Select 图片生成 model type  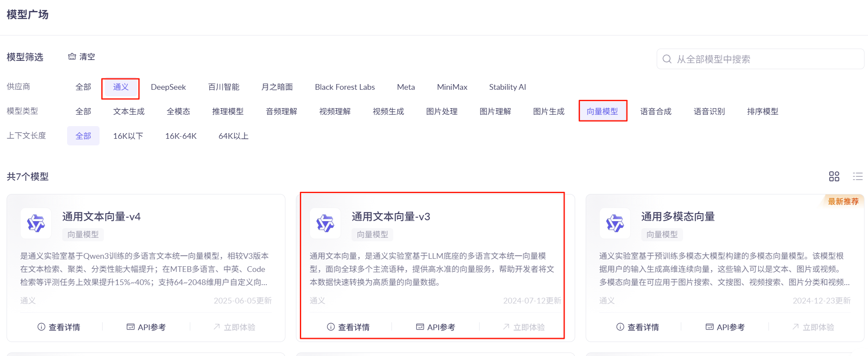[549, 111]
